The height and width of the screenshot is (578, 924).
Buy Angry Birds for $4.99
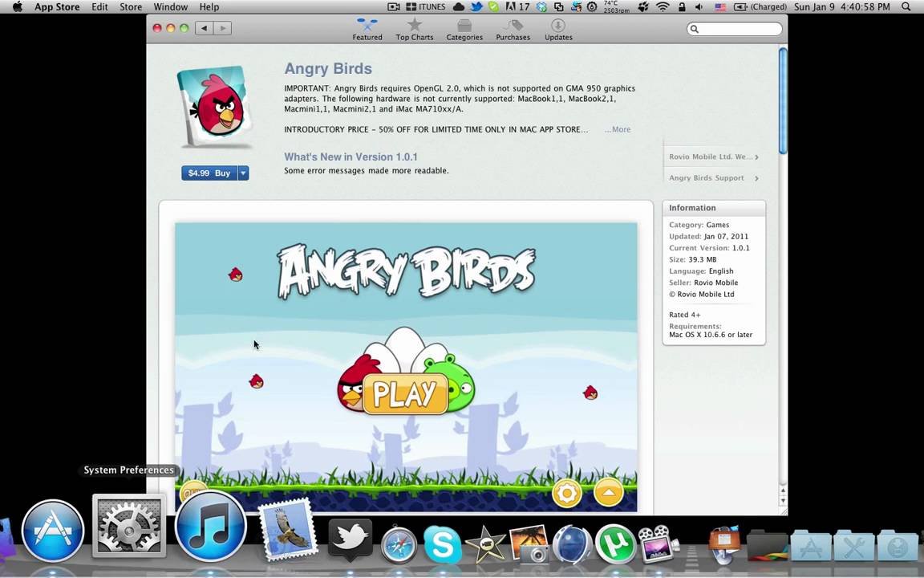click(x=209, y=173)
